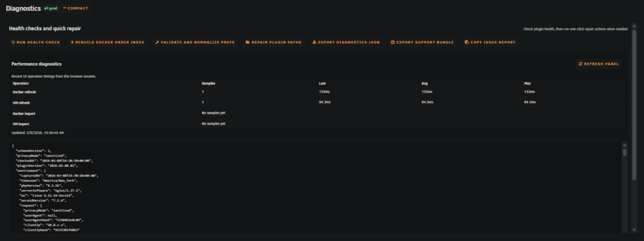Refresh the performance diagnostics panel

tap(599, 64)
